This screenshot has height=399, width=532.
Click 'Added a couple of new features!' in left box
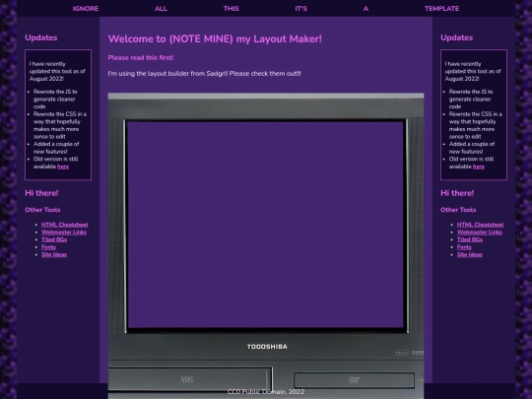[x=56, y=148]
